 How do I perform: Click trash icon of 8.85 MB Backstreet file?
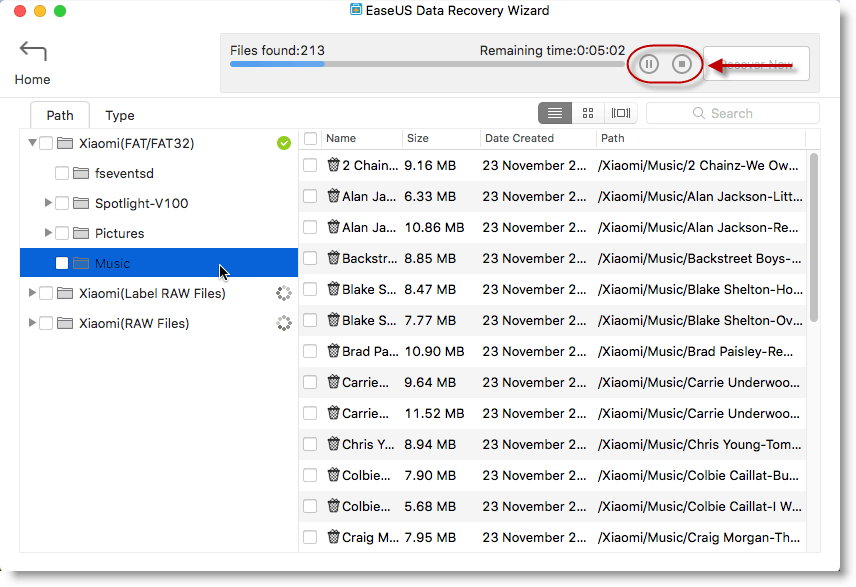coord(333,258)
